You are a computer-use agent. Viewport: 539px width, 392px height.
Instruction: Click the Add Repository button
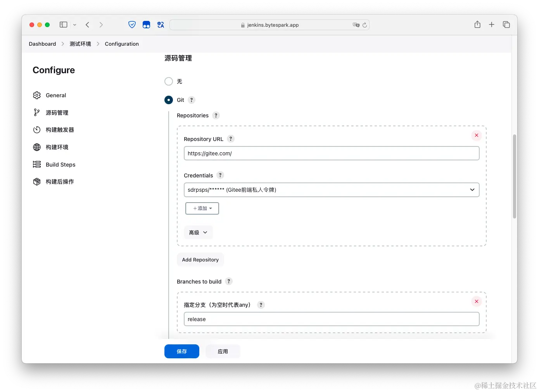(200, 260)
